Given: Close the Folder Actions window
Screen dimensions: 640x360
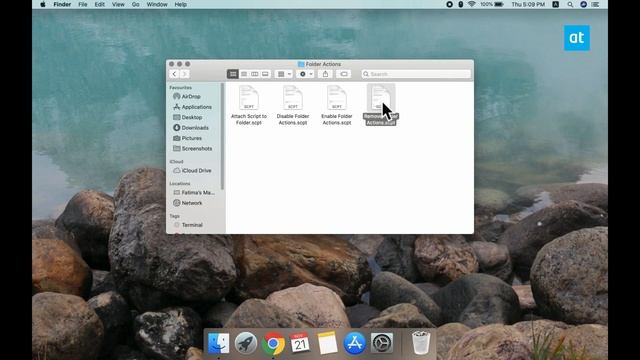Looking at the screenshot, I should [171, 64].
